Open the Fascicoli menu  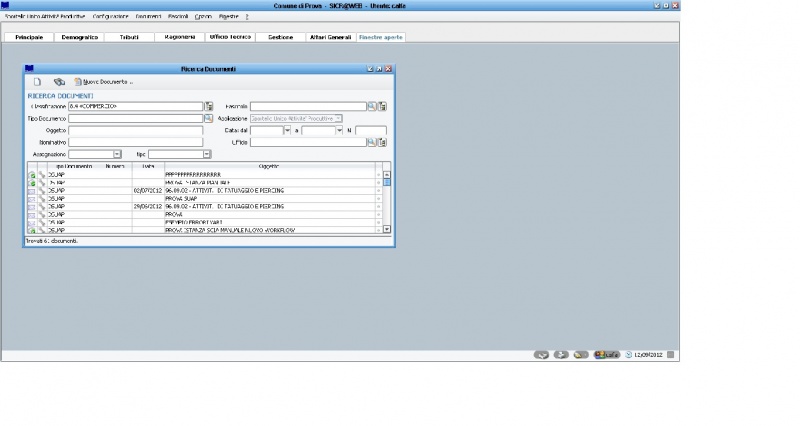178,16
